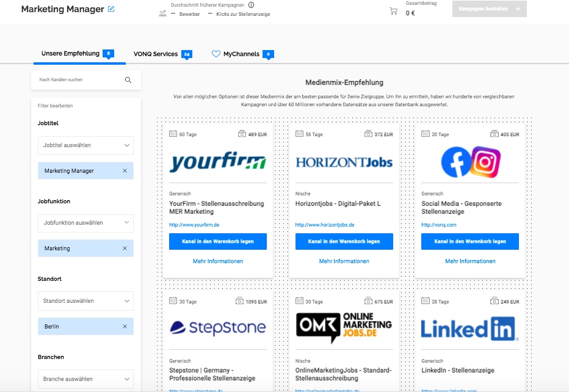Click the Filter bearbeiten label
The height and width of the screenshot is (392, 569).
pos(55,106)
